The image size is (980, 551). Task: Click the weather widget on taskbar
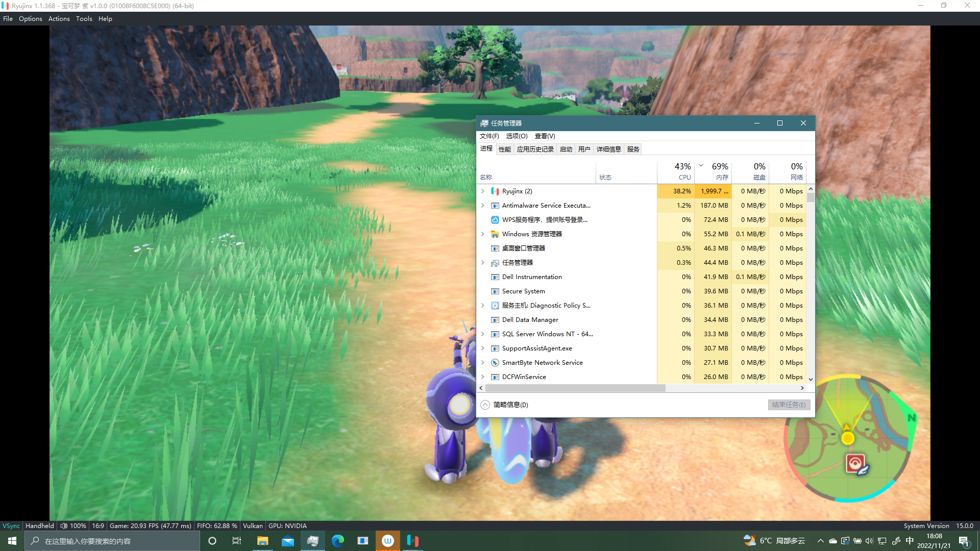[x=774, y=541]
